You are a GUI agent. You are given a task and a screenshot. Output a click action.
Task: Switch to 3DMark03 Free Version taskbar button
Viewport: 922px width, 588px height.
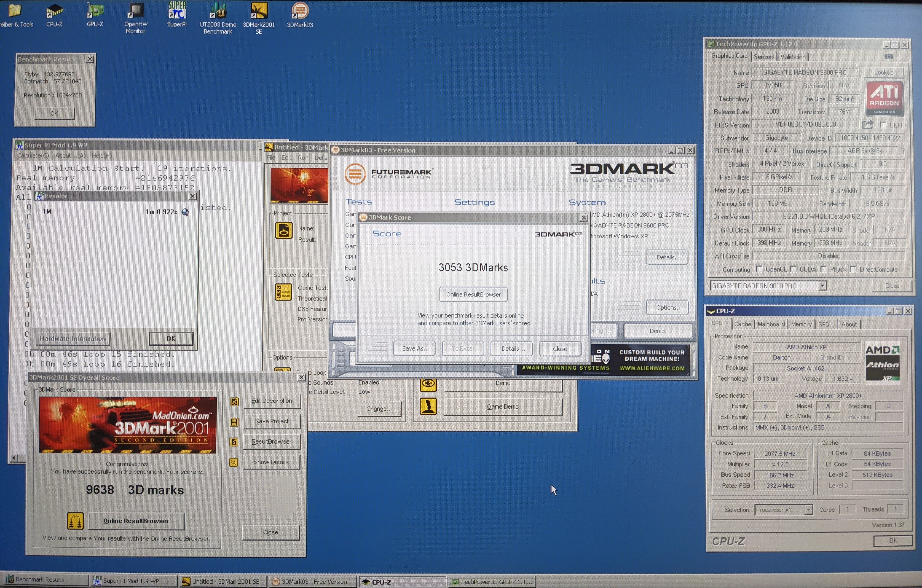[x=313, y=582]
